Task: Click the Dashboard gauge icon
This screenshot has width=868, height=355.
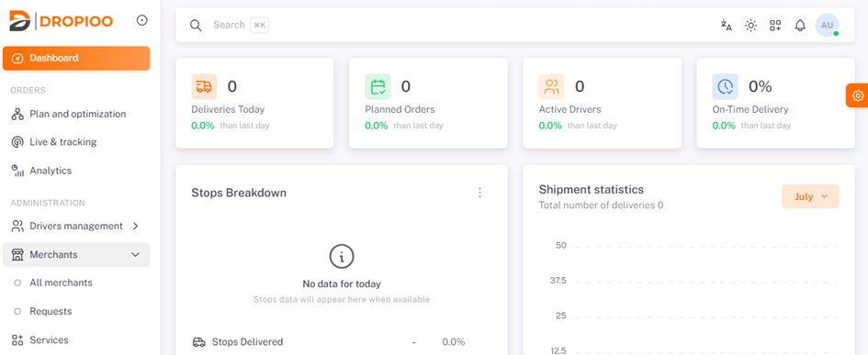Action: (x=17, y=58)
